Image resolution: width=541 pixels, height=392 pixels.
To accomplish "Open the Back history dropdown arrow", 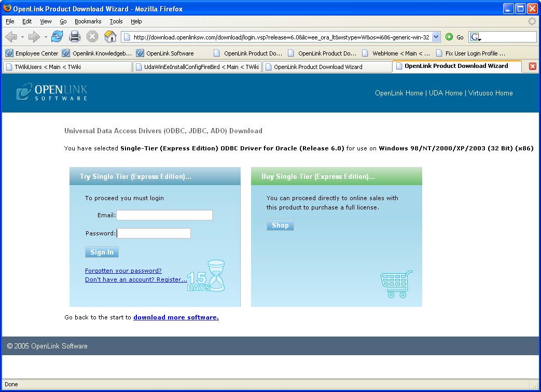I will (x=22, y=36).
